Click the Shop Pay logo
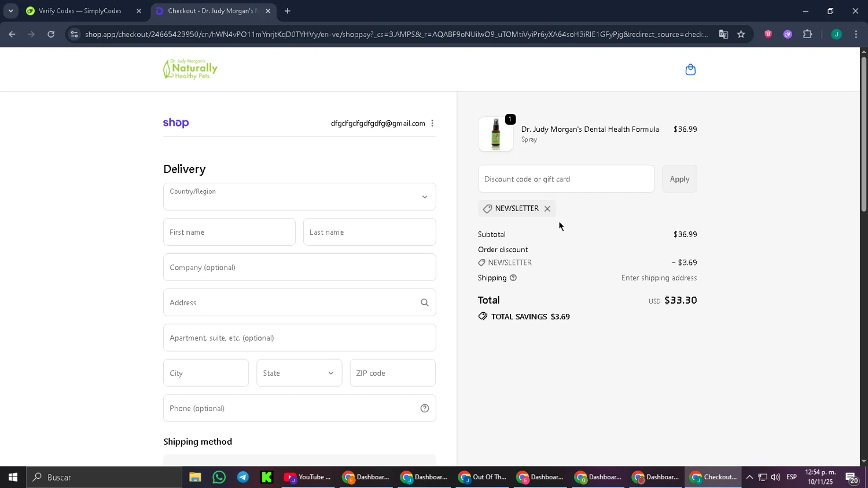The width and height of the screenshot is (868, 488). (x=176, y=123)
